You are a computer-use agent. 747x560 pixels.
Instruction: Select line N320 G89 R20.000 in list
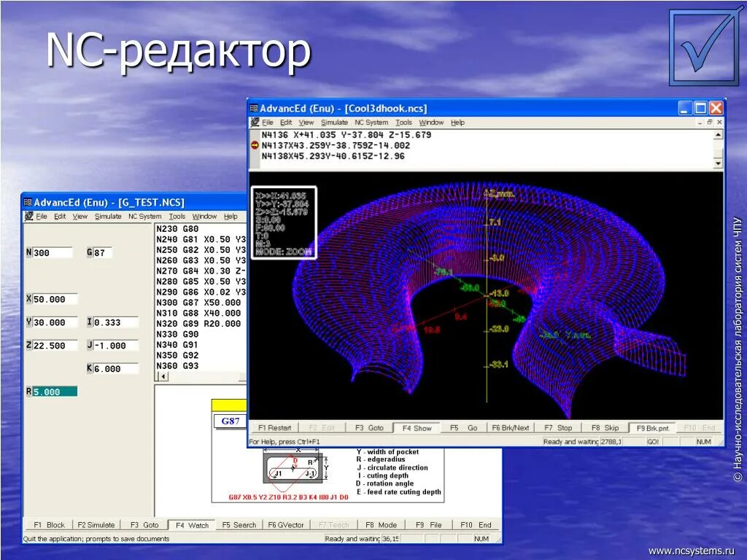coord(198,324)
